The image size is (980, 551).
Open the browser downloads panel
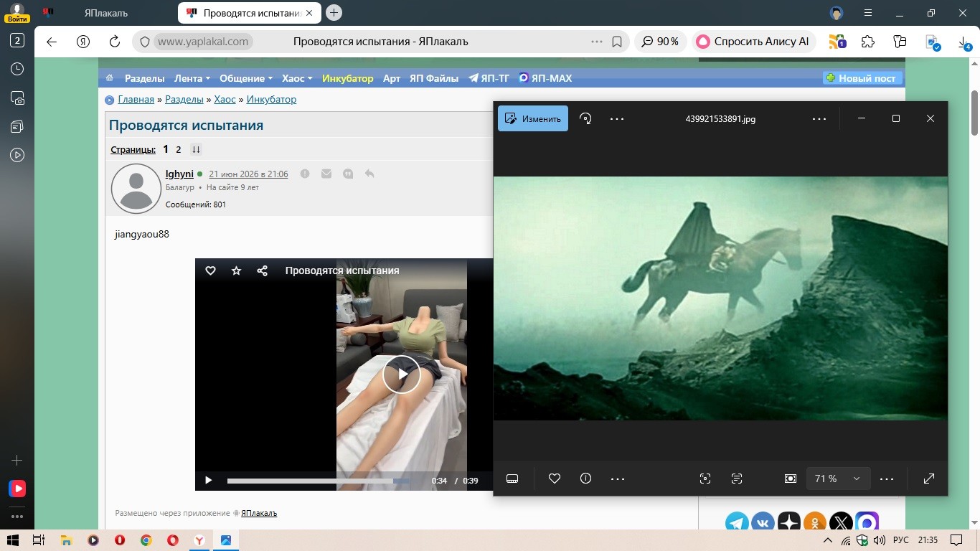pos(964,43)
